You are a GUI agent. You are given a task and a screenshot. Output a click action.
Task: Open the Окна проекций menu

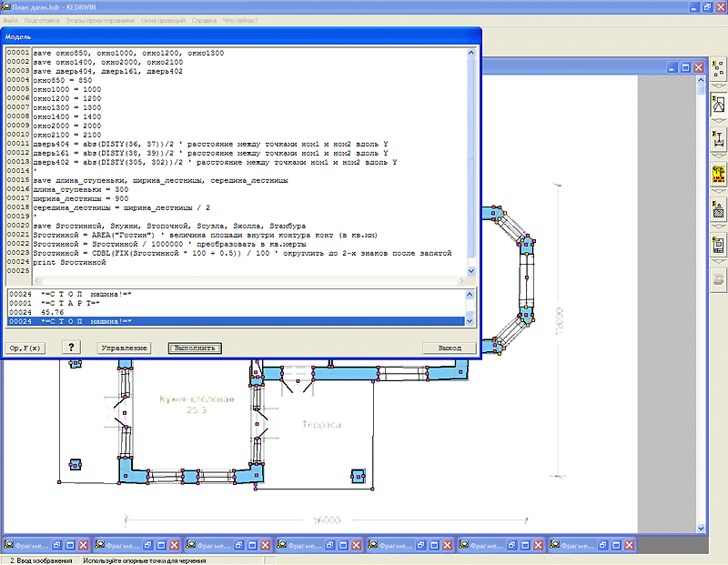click(x=163, y=20)
